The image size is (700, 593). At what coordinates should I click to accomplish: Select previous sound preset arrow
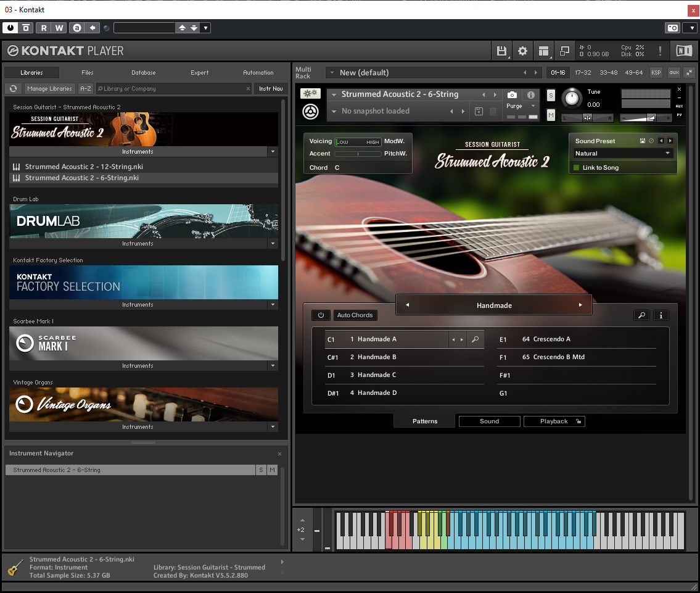pyautogui.click(x=661, y=141)
